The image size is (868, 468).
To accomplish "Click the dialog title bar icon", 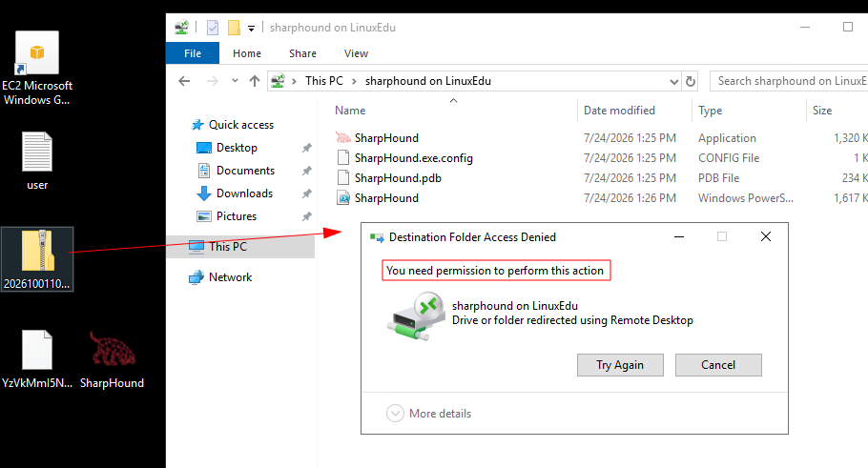I will (x=377, y=237).
